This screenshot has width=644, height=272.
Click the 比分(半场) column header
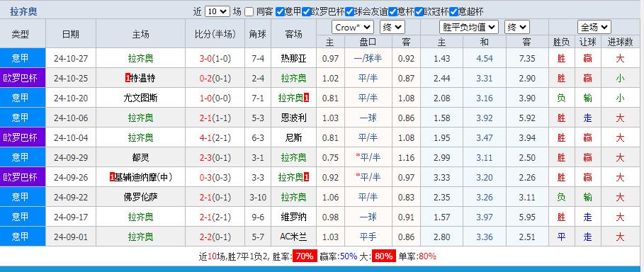(215, 34)
